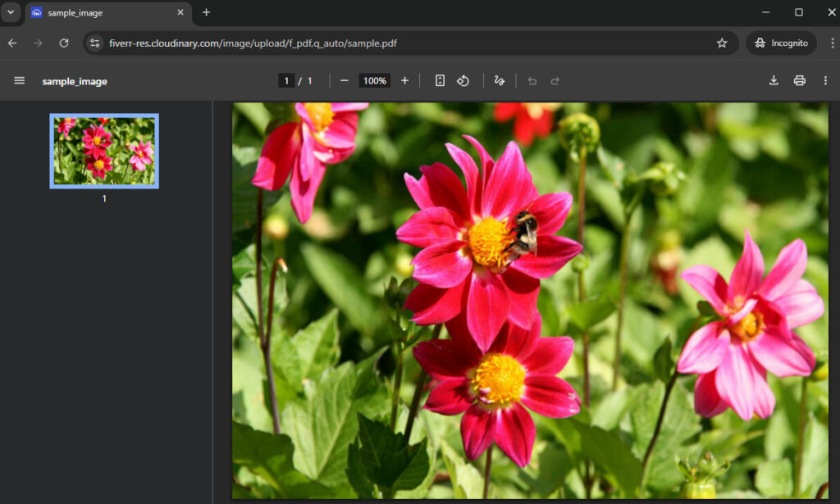Select the page 1 thumbnail

click(104, 151)
